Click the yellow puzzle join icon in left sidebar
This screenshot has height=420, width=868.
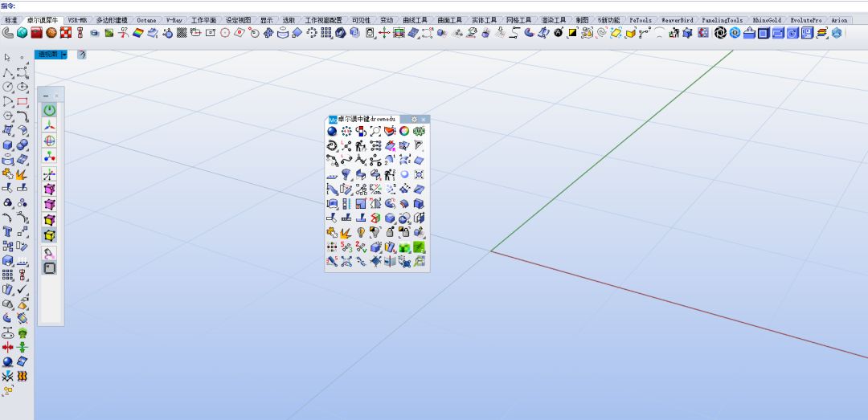tap(8, 173)
